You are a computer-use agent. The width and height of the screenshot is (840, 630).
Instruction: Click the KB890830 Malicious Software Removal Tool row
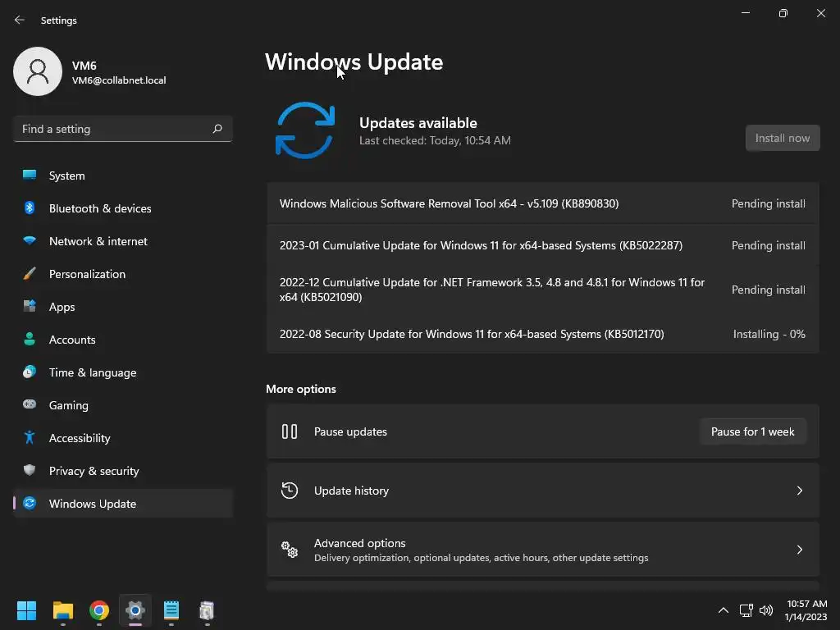click(x=543, y=203)
